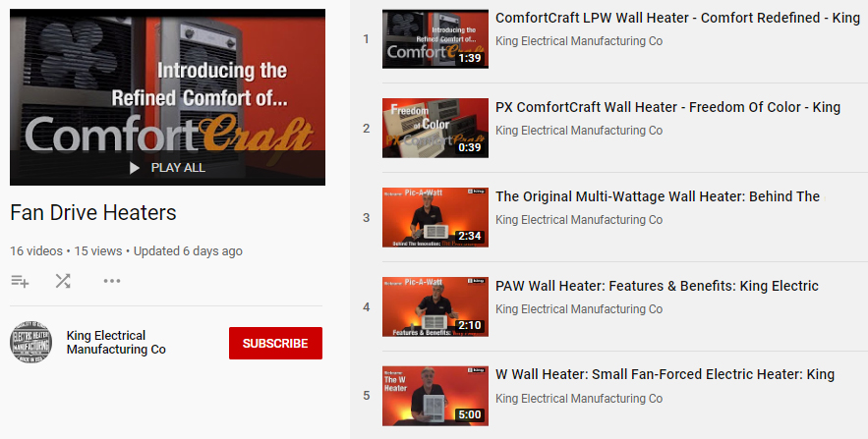Click the 5:00 The W Heater thumbnail
Viewport: 868px width, 439px height.
click(x=435, y=396)
